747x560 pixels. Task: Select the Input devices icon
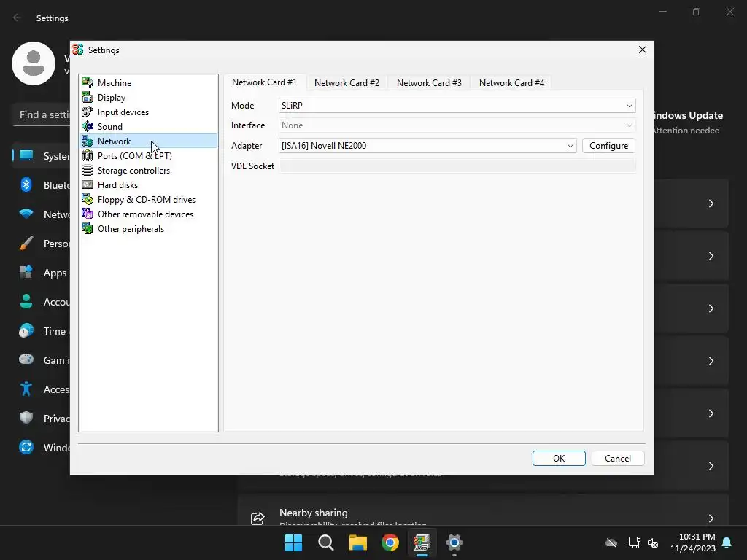[x=88, y=112]
